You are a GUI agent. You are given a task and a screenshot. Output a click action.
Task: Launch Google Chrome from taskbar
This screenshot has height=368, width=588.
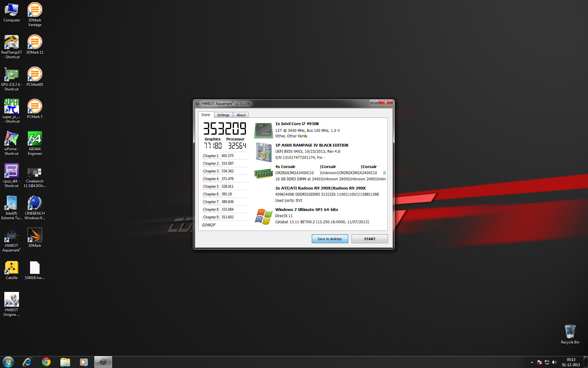tap(46, 362)
